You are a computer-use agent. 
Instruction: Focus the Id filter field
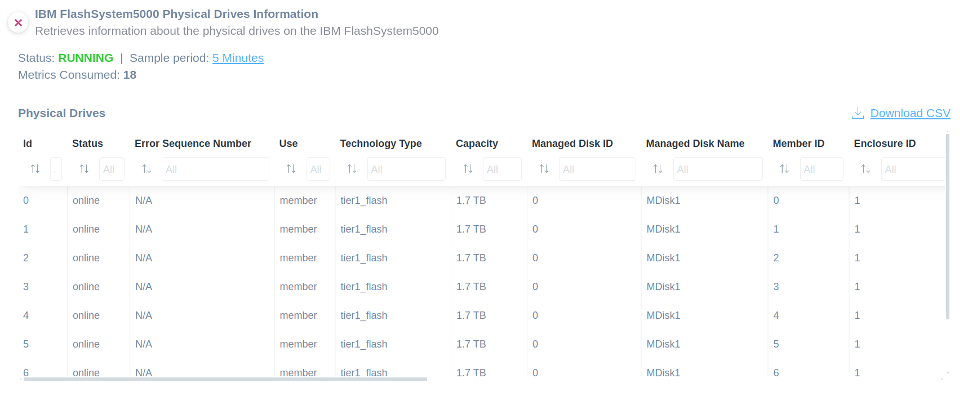pyautogui.click(x=56, y=169)
